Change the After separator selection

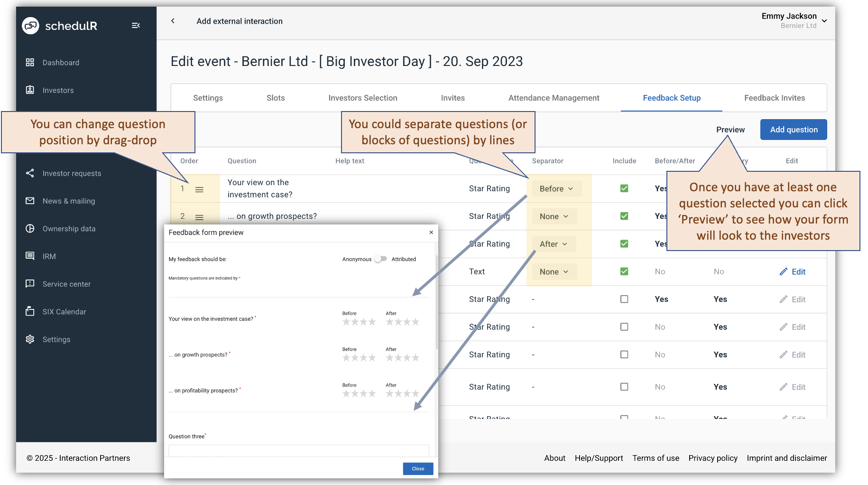[x=553, y=243]
